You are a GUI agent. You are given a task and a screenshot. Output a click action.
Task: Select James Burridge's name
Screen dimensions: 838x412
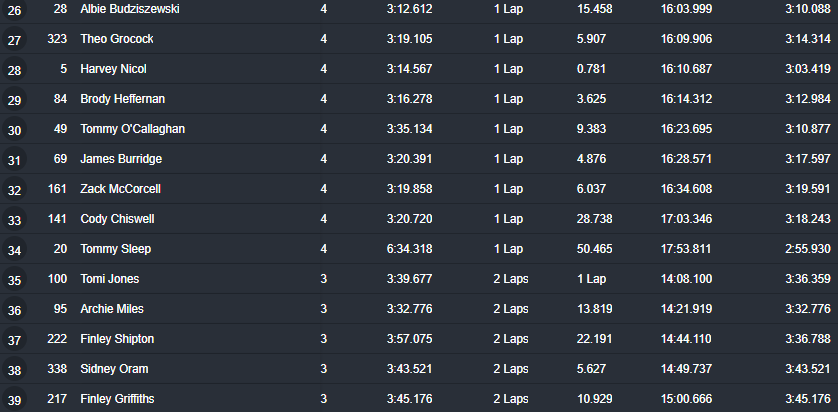click(121, 159)
